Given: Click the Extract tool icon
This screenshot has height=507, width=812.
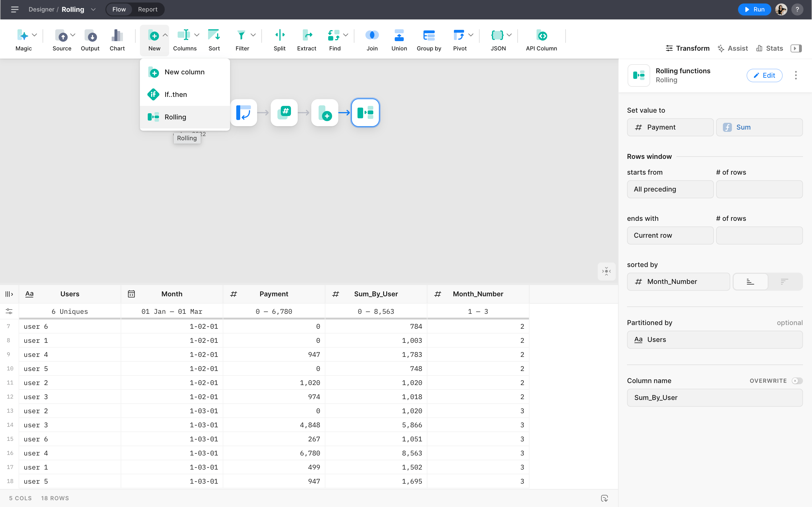Looking at the screenshot, I should pyautogui.click(x=306, y=35).
